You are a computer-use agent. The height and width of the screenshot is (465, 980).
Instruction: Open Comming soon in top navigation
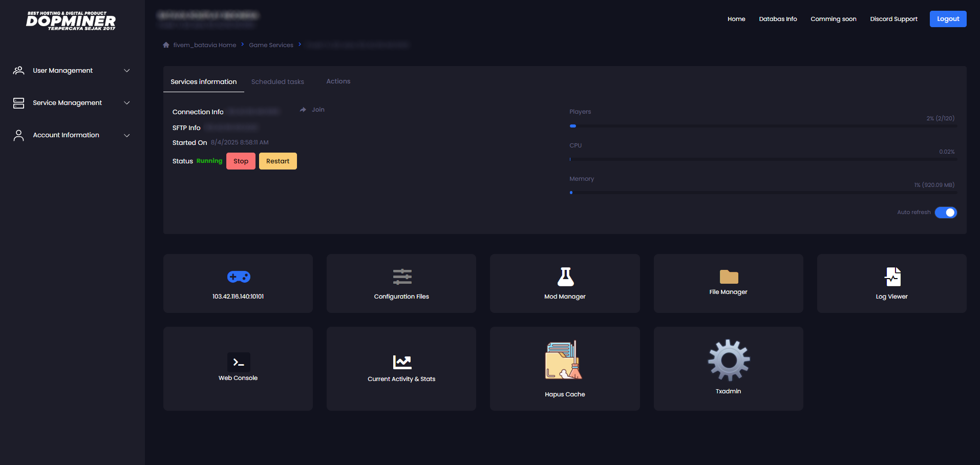pos(833,19)
